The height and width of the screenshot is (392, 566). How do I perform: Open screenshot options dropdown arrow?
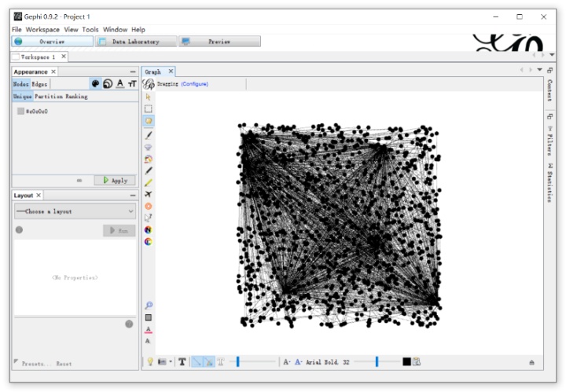click(x=171, y=361)
